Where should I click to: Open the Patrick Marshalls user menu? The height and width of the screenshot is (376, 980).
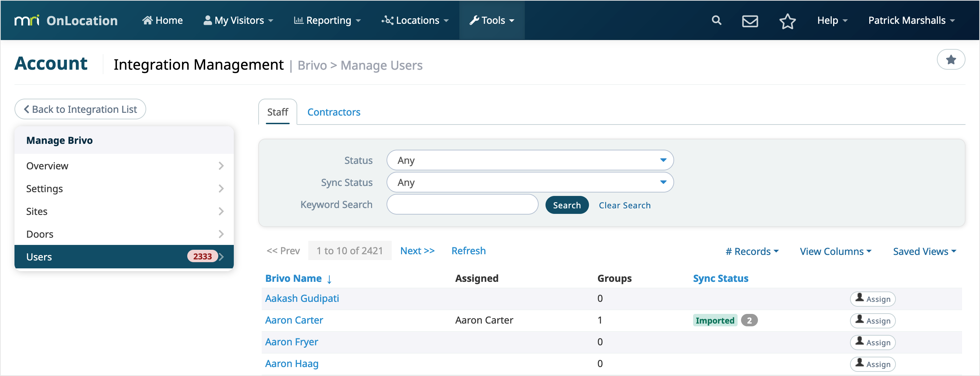point(911,20)
